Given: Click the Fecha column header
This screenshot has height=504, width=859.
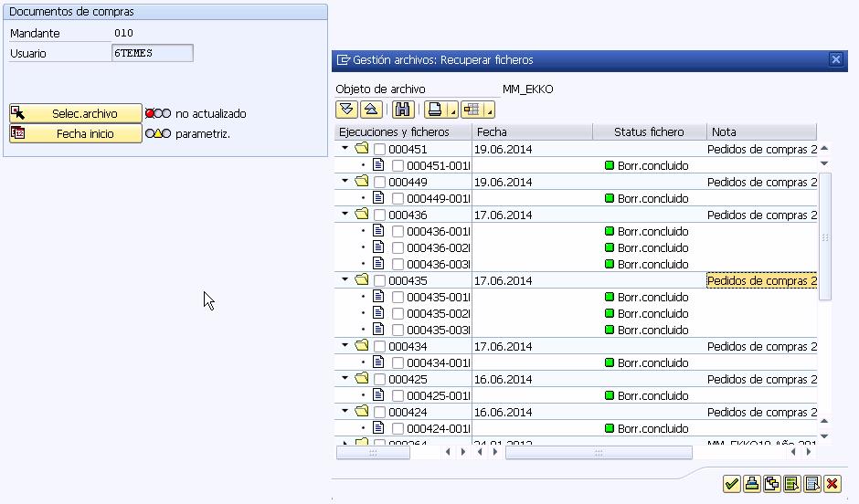Looking at the screenshot, I should (x=532, y=132).
